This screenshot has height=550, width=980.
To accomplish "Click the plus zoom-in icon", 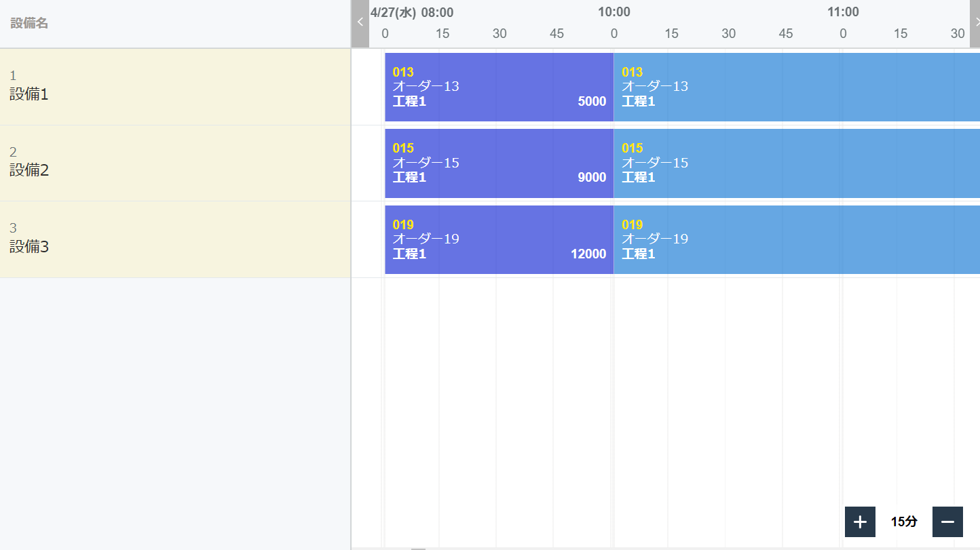I will pos(860,522).
